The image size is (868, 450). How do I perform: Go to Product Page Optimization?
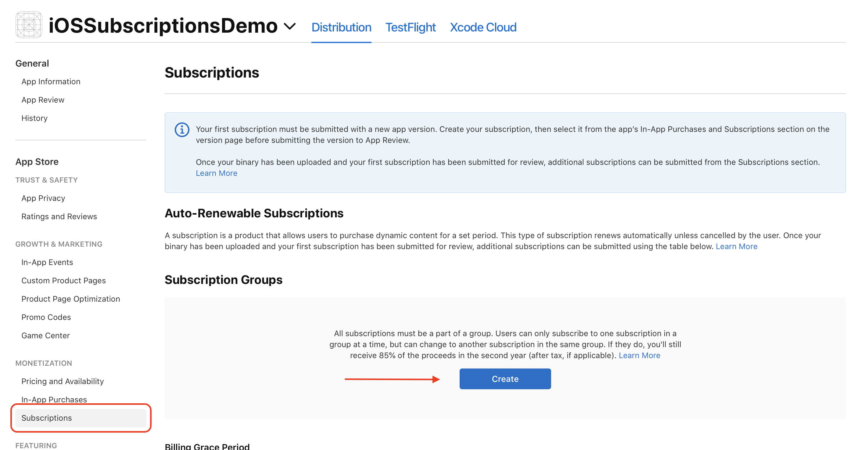(70, 299)
